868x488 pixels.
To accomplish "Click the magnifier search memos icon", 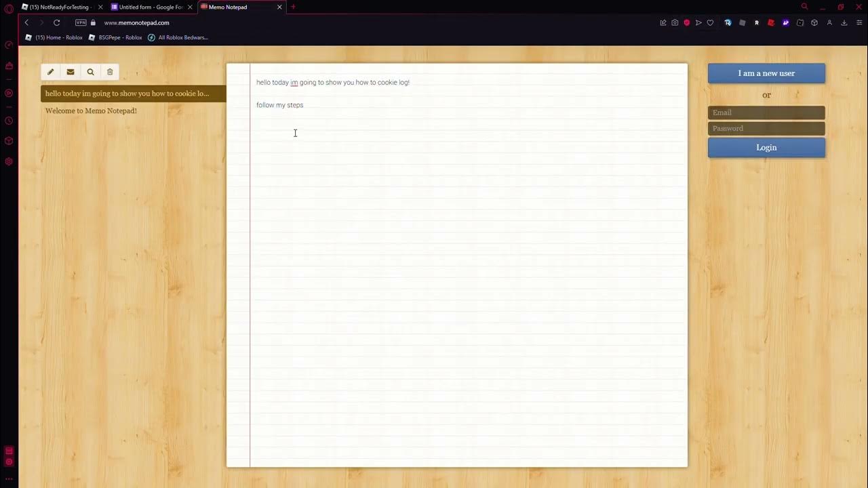I will [90, 72].
